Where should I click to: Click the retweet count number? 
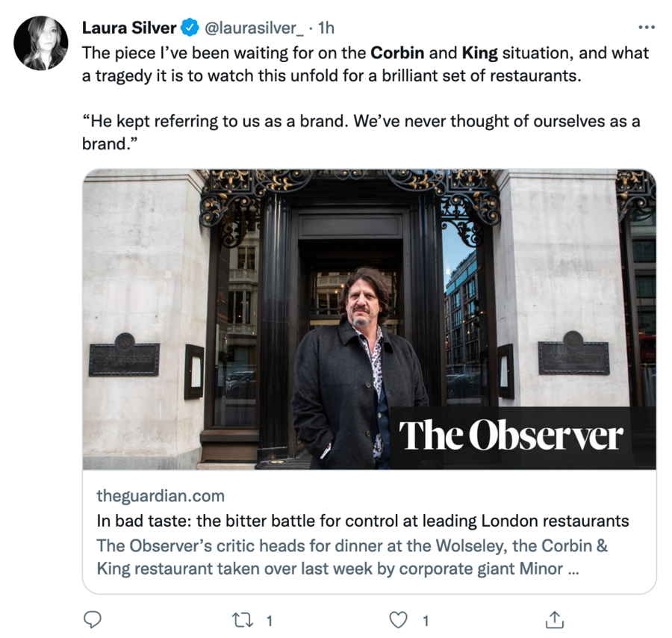[270, 620]
